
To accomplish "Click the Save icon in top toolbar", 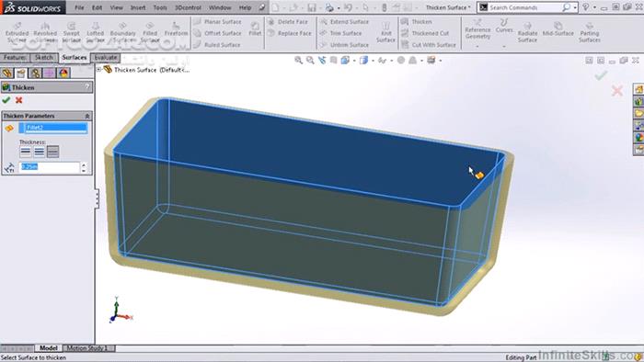I will (312, 7).
